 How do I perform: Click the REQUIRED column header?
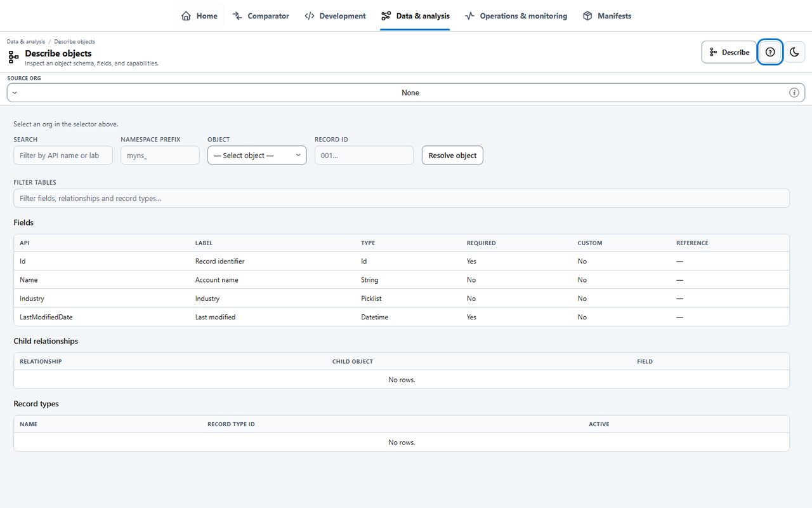[x=481, y=243]
